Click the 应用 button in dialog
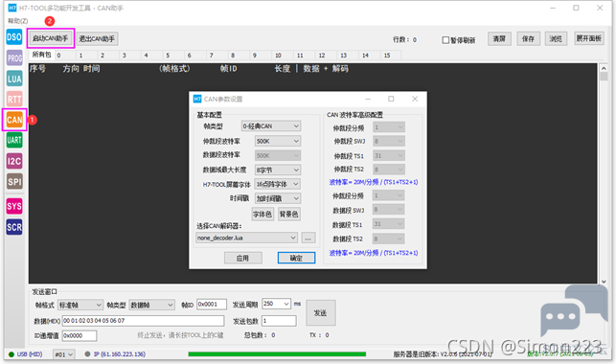 [x=242, y=258]
